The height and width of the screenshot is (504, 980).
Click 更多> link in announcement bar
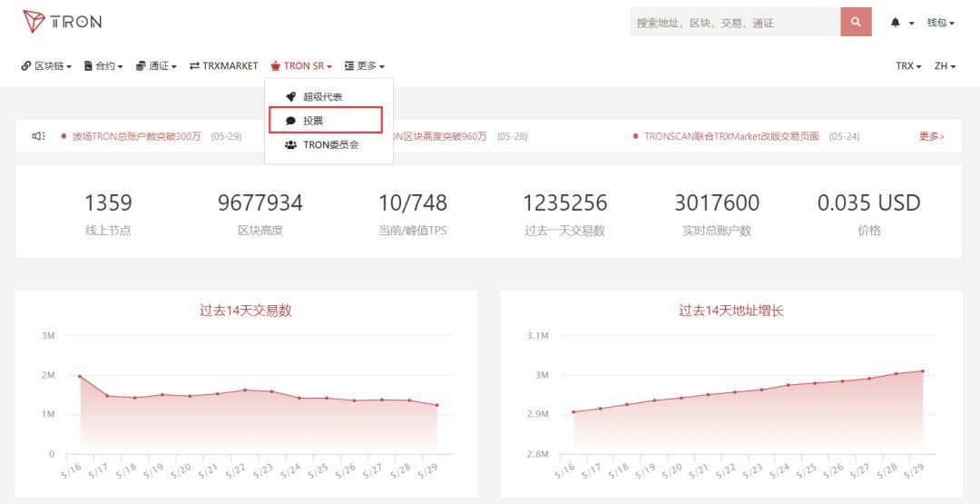point(931,136)
